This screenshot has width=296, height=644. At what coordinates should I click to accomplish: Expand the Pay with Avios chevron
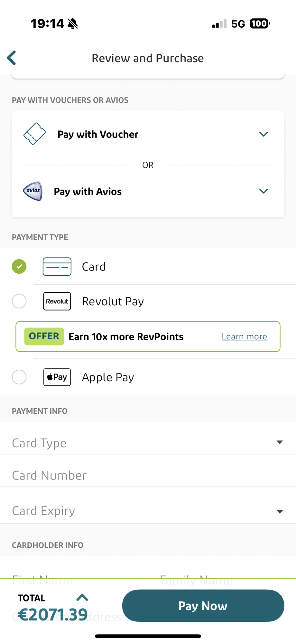(x=264, y=191)
